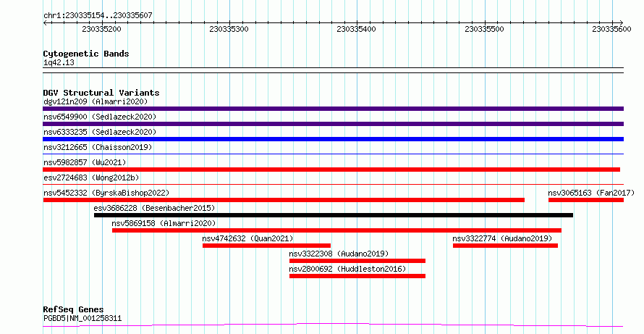Click the nsv3065163 (Fan2017) variant bar
Screen dimensions: 644x334
(x=586, y=200)
